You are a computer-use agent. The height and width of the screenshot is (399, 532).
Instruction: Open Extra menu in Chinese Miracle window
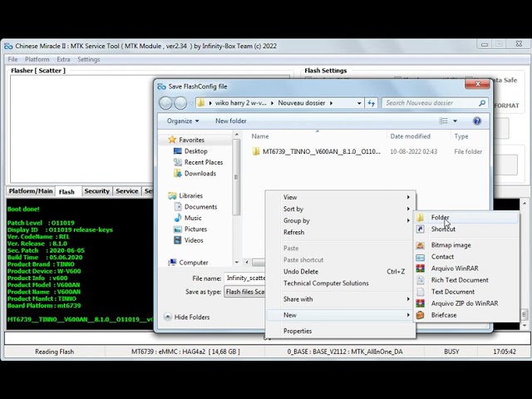(x=63, y=59)
